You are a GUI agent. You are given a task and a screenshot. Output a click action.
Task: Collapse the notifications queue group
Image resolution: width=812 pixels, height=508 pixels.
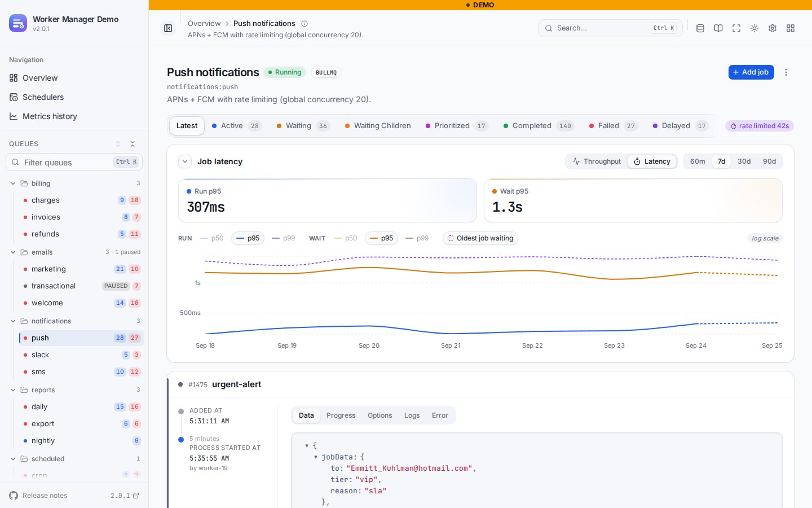point(13,321)
